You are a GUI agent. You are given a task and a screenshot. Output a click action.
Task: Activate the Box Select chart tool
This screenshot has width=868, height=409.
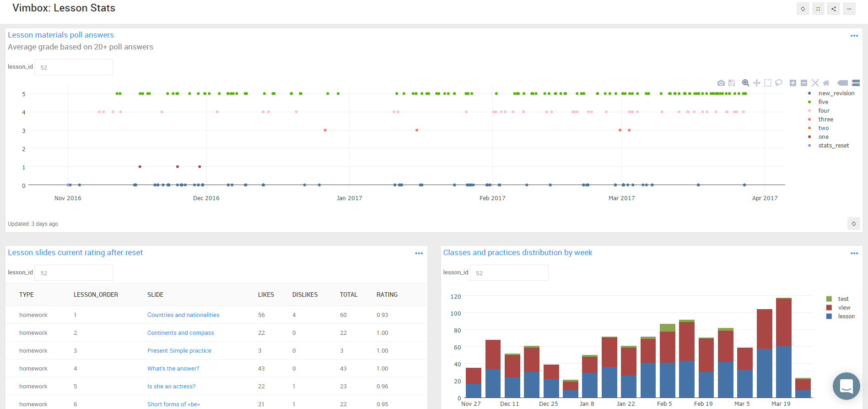click(768, 83)
